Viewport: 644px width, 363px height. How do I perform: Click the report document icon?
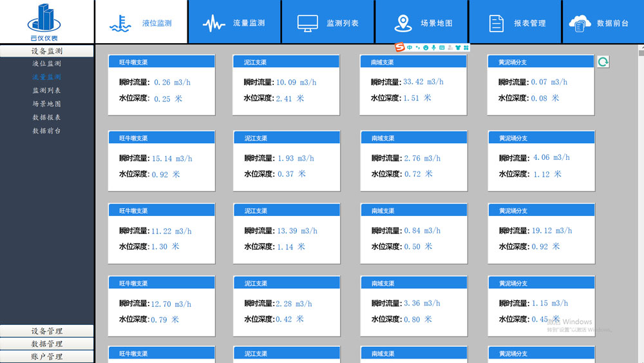pos(496,23)
